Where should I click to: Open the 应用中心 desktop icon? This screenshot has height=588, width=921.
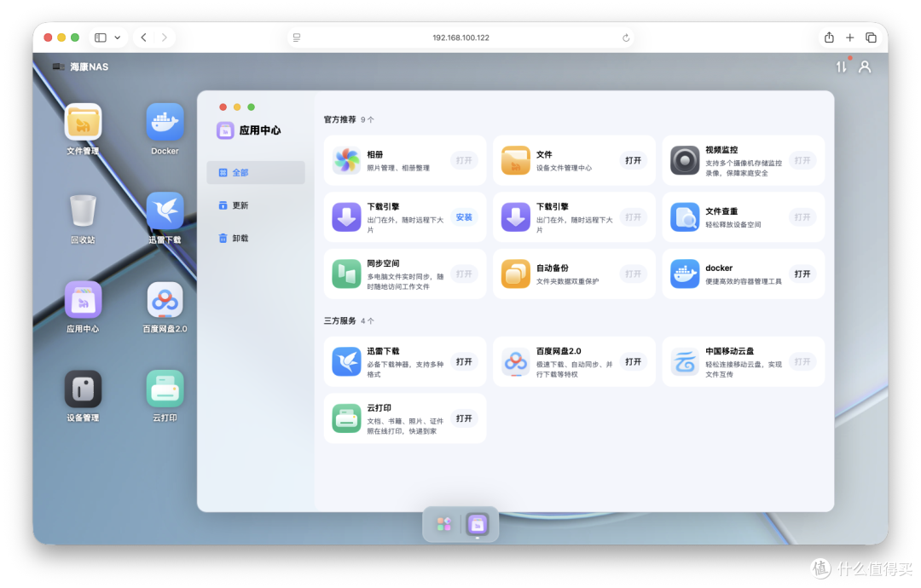(x=83, y=300)
